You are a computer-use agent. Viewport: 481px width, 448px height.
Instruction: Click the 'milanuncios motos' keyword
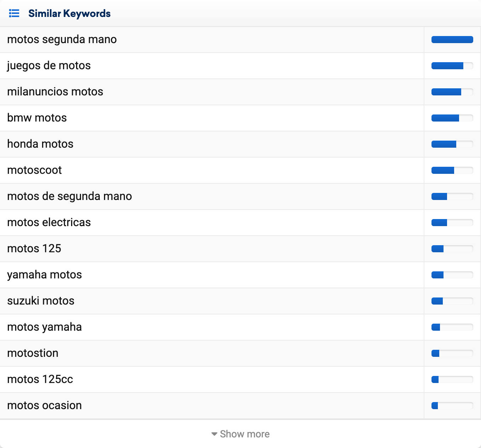click(x=55, y=92)
